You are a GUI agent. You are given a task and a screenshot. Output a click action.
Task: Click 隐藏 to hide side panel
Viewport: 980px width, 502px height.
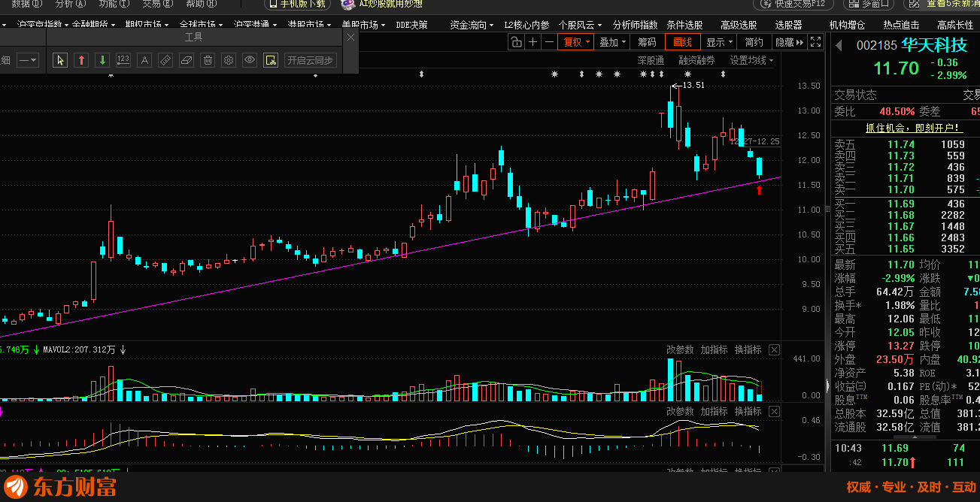tap(788, 42)
